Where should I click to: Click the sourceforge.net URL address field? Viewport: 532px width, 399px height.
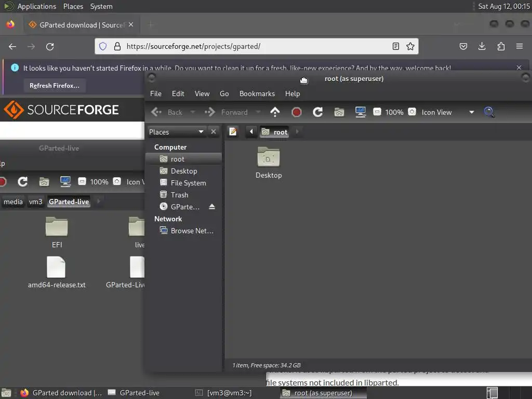pyautogui.click(x=256, y=46)
